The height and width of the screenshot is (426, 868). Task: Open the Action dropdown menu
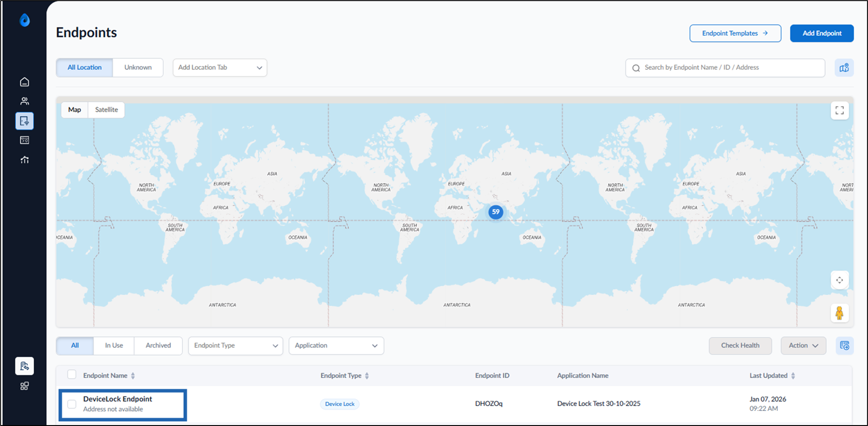[803, 345]
